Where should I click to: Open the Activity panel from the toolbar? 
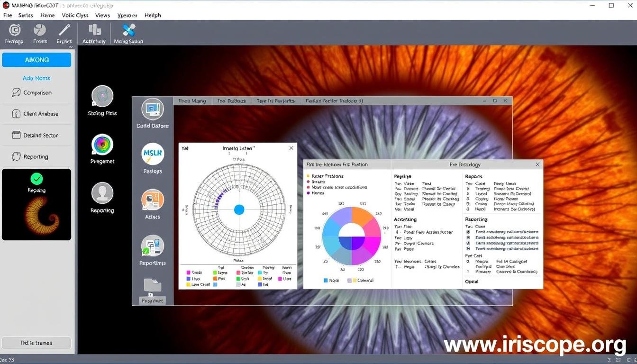(x=93, y=33)
